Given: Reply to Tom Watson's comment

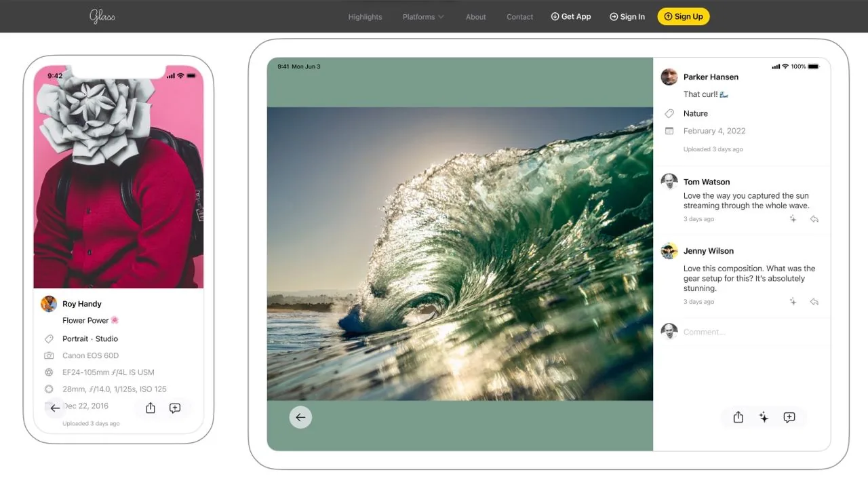Looking at the screenshot, I should pos(814,219).
